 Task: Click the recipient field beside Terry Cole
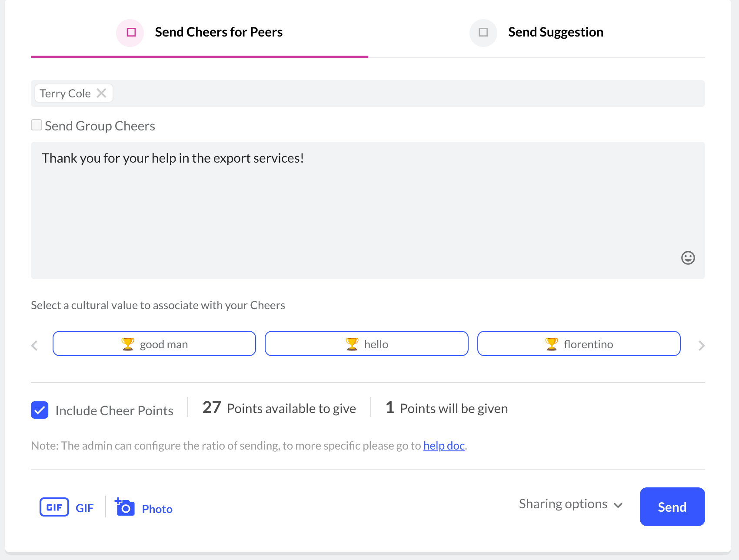pyautogui.click(x=409, y=93)
